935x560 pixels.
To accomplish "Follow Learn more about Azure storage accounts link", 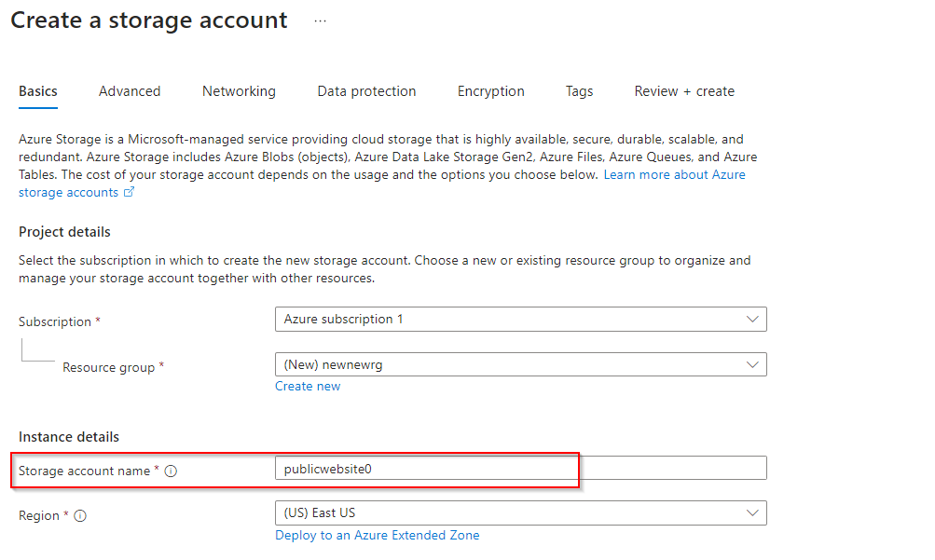I will pyautogui.click(x=674, y=175).
